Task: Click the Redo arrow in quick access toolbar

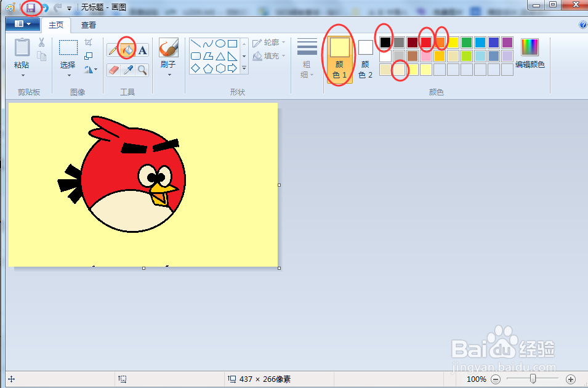Action: (57, 7)
